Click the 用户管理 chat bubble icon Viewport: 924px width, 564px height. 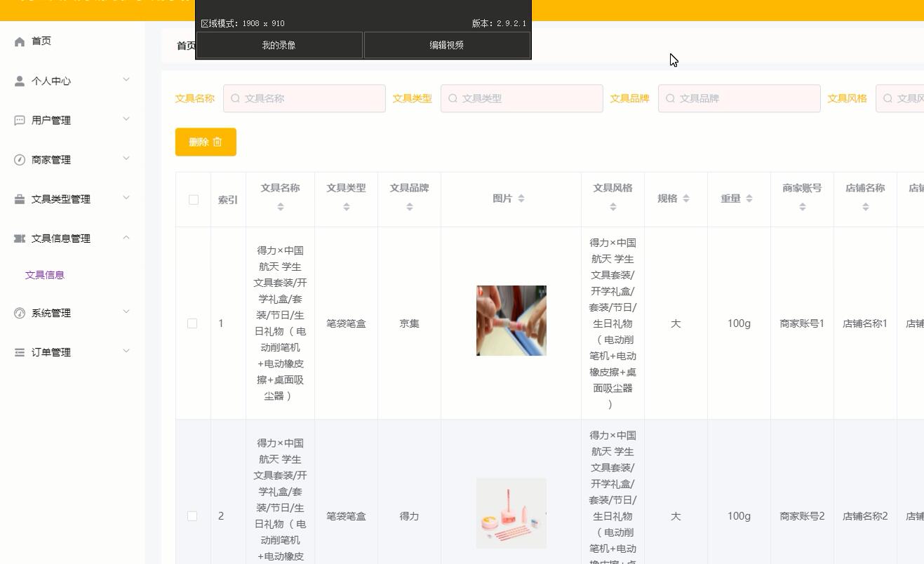pos(19,120)
